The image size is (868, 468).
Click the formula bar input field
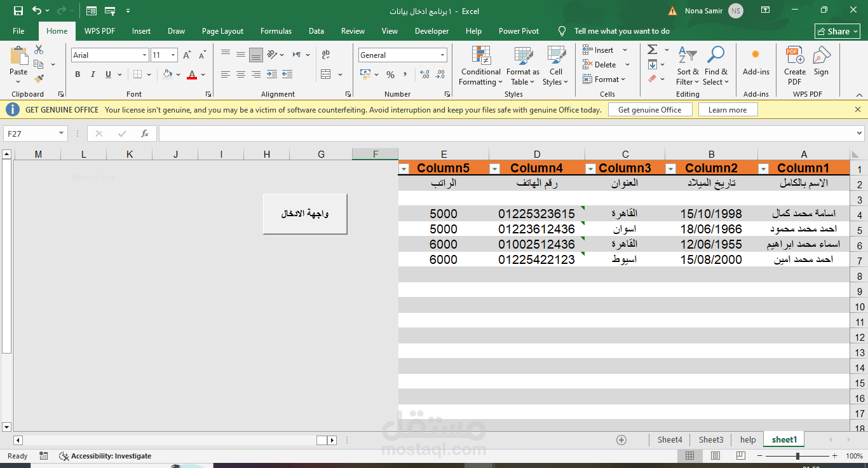tap(506, 134)
